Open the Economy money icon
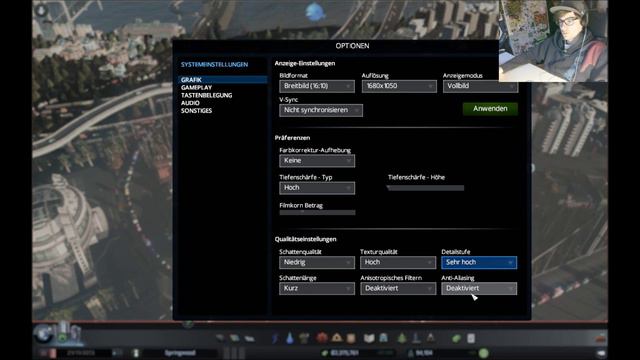The height and width of the screenshot is (360, 640). click(x=456, y=338)
